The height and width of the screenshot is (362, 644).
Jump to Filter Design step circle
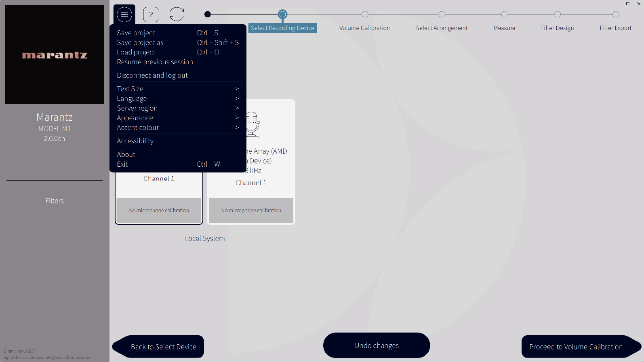click(558, 14)
